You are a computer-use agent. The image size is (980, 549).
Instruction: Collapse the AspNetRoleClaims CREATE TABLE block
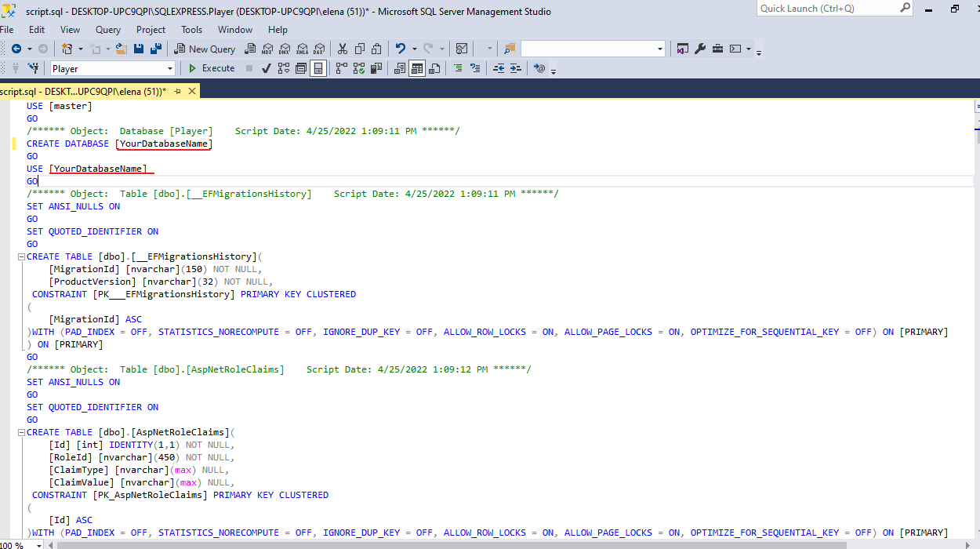click(x=20, y=432)
